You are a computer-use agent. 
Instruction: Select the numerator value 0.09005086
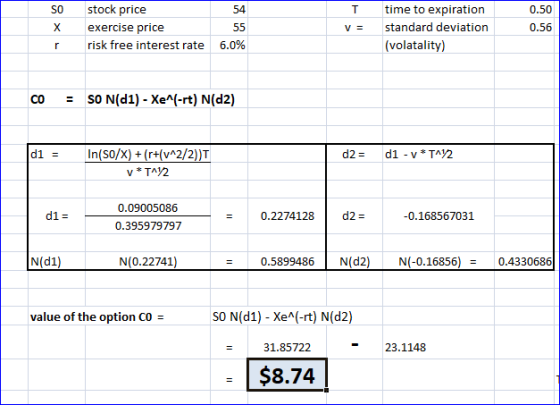tap(148, 208)
